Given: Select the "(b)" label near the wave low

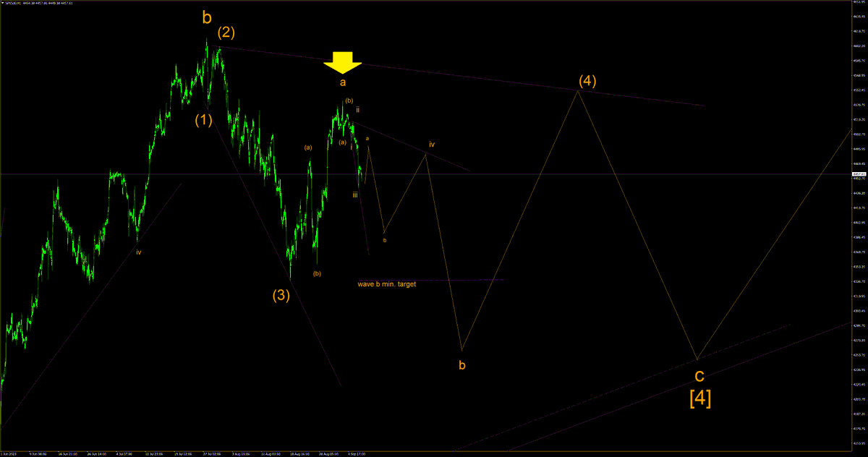Looking at the screenshot, I should [x=316, y=273].
